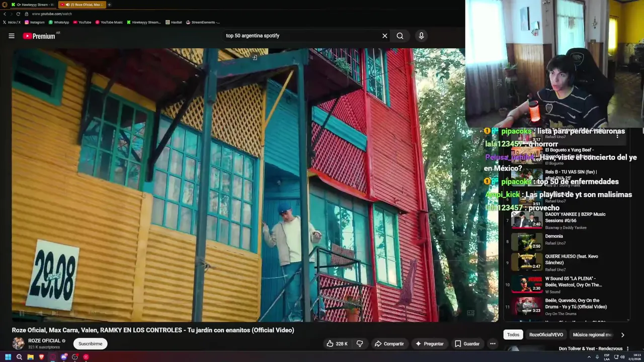Screen dimensions: 644x362
Task: Reload the page with the refresh icon
Action: 18,14
